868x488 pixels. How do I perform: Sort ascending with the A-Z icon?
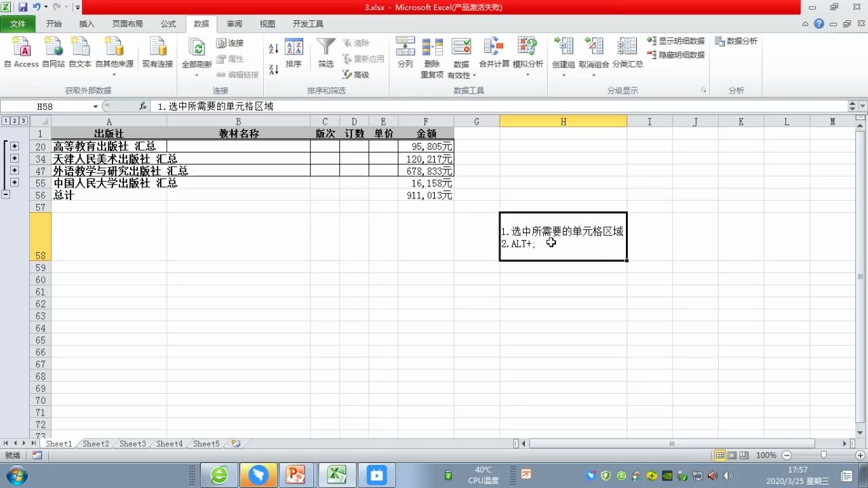tap(274, 49)
